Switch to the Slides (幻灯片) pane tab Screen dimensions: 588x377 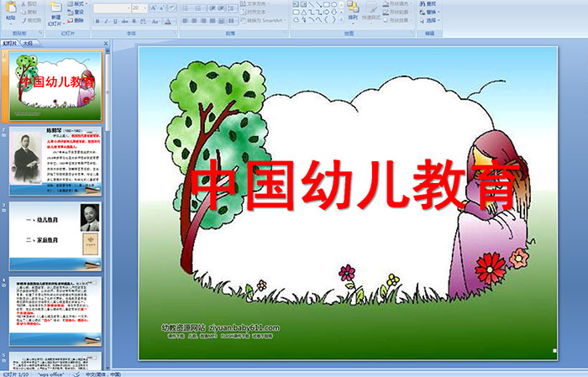(x=10, y=44)
